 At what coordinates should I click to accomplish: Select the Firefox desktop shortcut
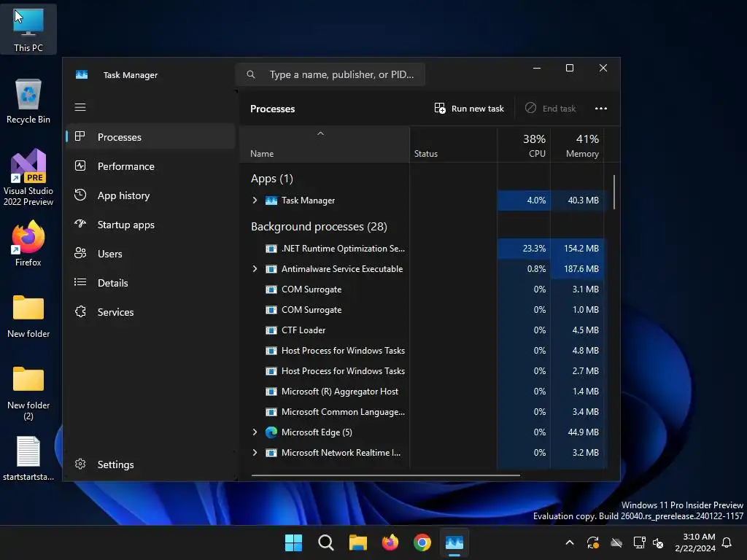28,244
